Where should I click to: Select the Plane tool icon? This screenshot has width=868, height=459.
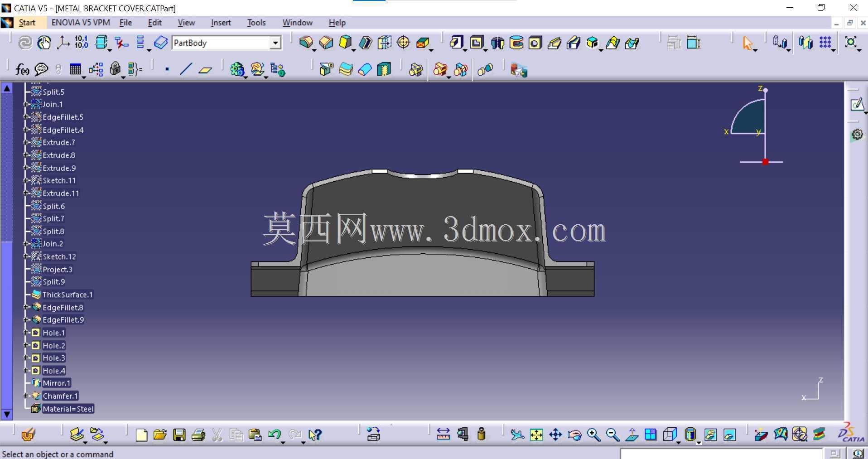205,69
